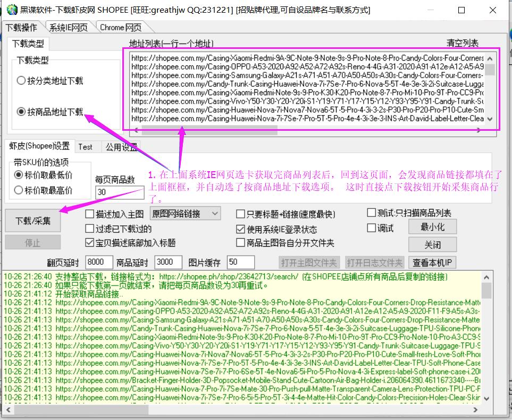Image resolution: width=512 pixels, height=420 pixels.
Task: Uncheck 使用系统IE登录状态 checkbox
Action: 276,230
